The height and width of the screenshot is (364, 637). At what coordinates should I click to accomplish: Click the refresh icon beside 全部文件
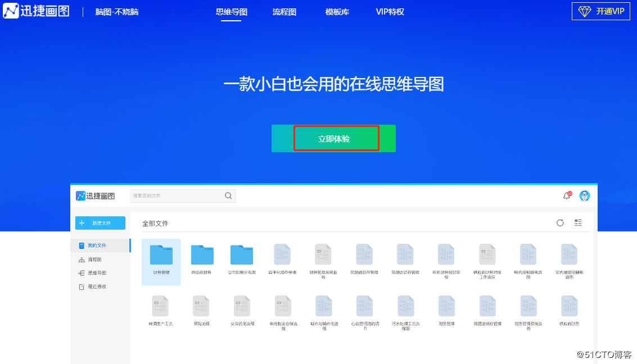560,223
